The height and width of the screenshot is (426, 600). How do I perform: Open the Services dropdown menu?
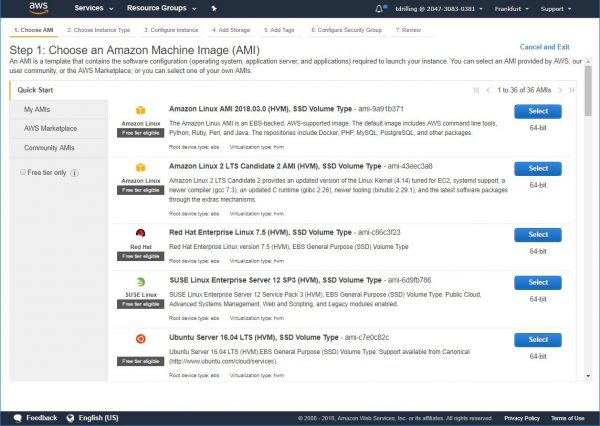94,8
